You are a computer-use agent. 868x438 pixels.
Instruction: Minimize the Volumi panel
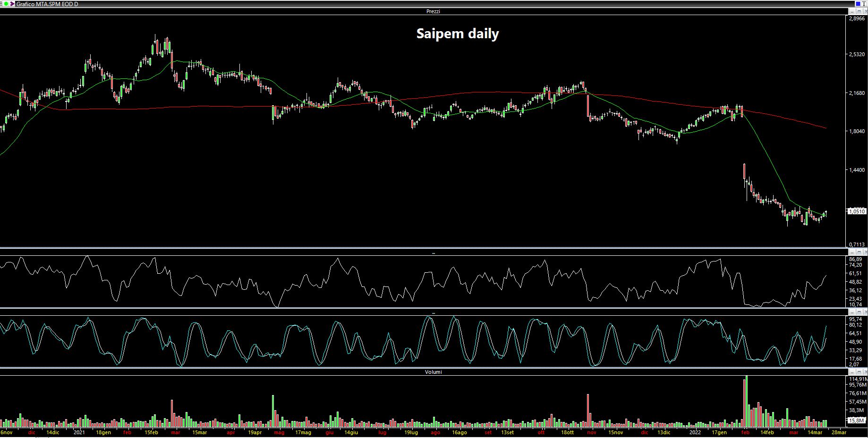click(852, 372)
